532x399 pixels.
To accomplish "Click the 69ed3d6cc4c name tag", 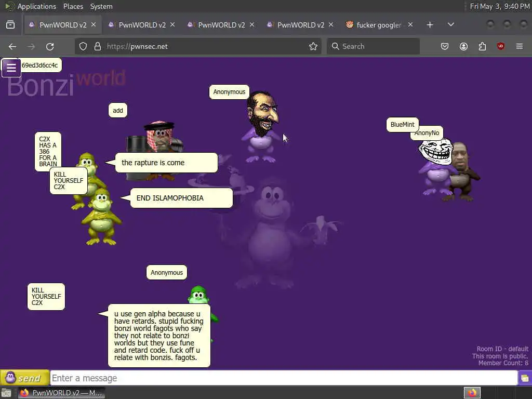I will (x=39, y=65).
